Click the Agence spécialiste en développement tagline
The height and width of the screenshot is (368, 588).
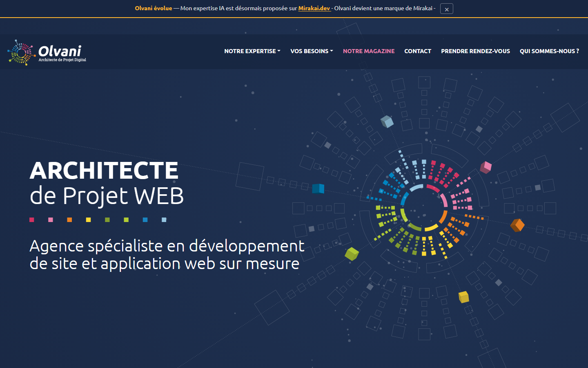[167, 255]
